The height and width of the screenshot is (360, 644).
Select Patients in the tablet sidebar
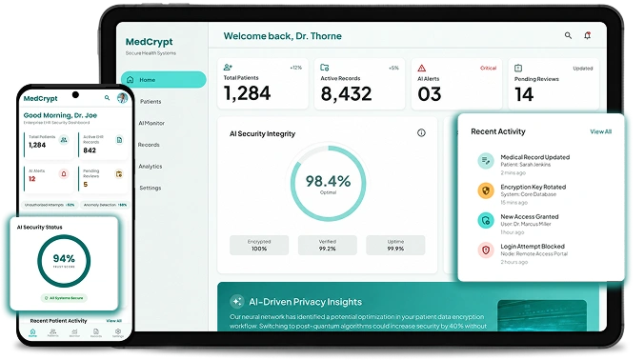click(x=151, y=101)
